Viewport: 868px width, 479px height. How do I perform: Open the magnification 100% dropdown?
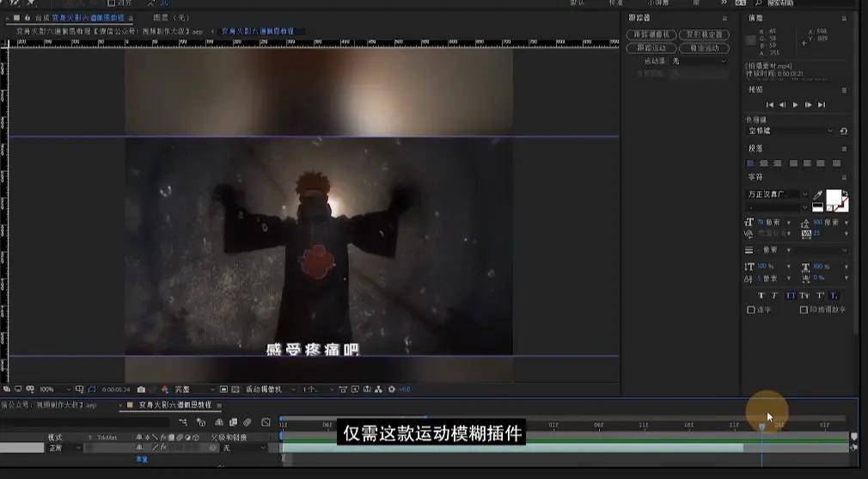point(55,390)
